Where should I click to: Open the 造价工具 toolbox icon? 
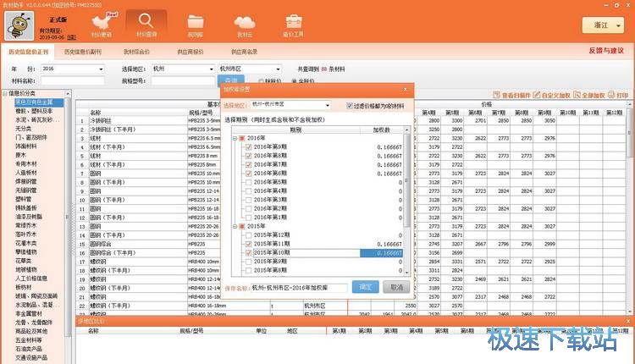pos(294,24)
